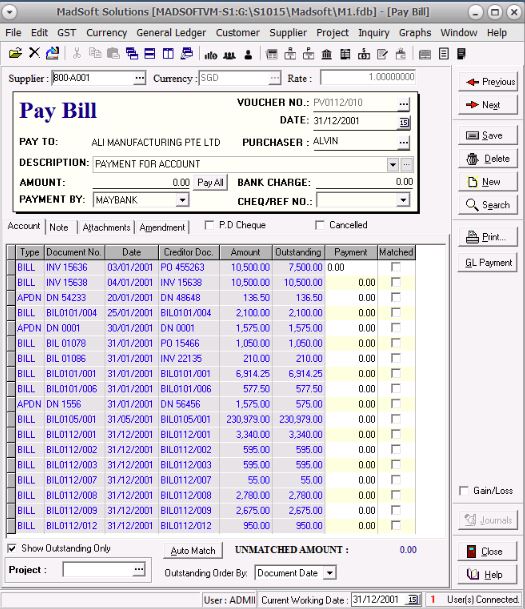Click the Delete button
This screenshot has height=609, width=525.
pos(488,159)
